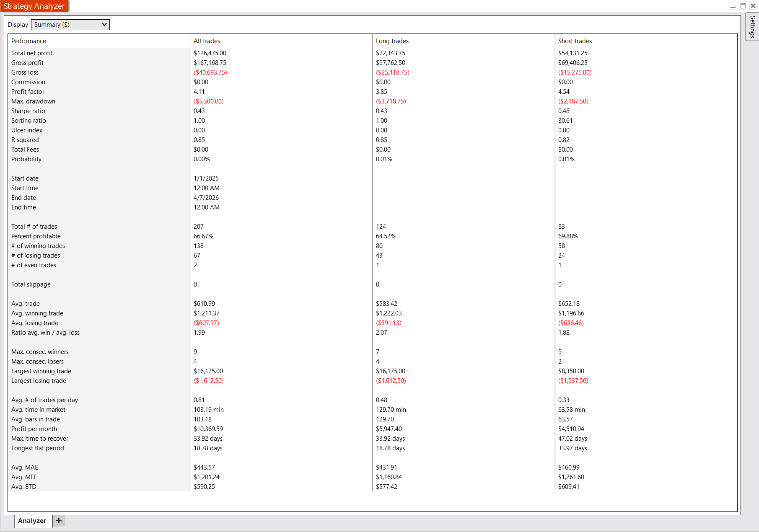Select the Largest winning trade value
Viewport: 759px width, 532px height.
[x=208, y=371]
